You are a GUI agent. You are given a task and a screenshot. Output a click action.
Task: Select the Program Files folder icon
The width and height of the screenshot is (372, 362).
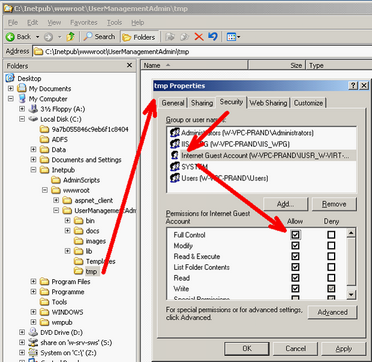click(44, 282)
